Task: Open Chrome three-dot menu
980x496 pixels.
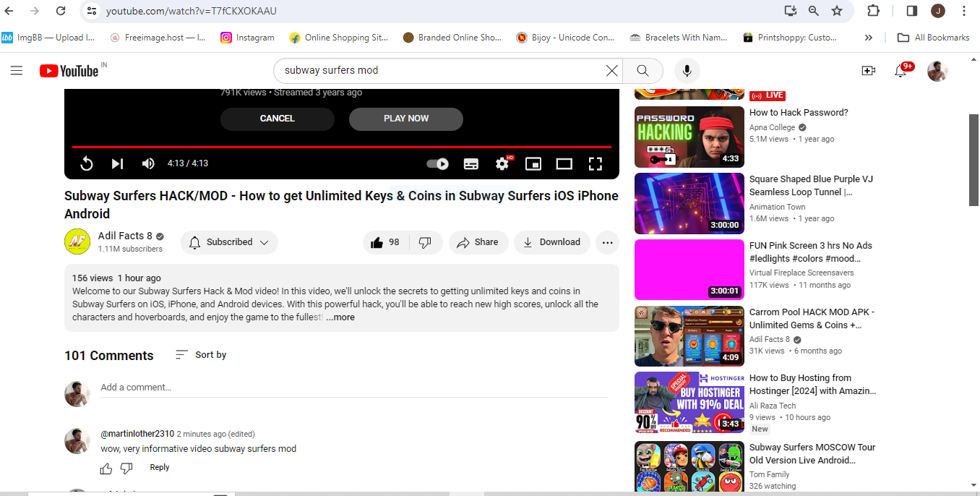Action: pos(964,11)
